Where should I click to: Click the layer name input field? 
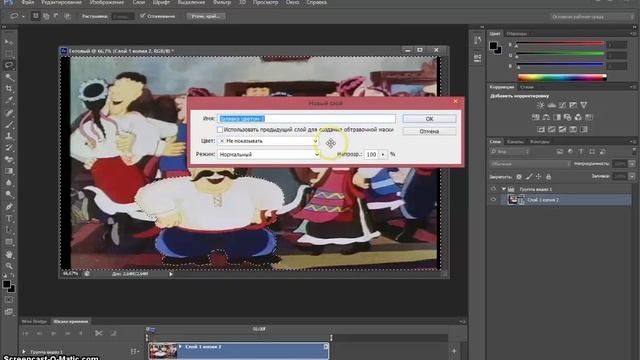pyautogui.click(x=307, y=119)
